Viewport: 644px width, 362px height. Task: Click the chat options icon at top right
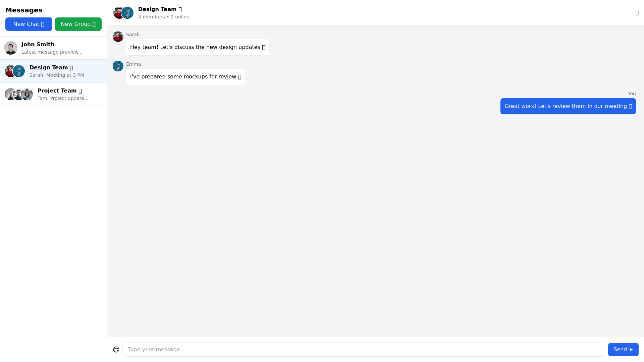[637, 13]
